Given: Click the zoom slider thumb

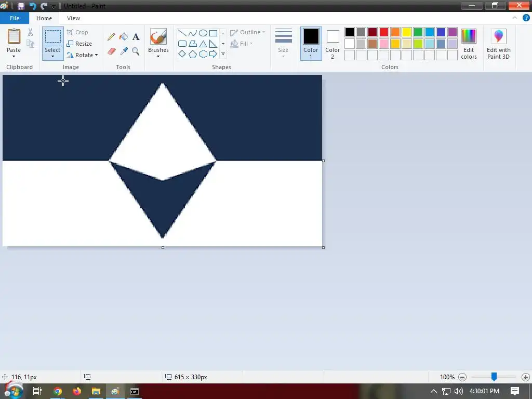Looking at the screenshot, I should [x=494, y=377].
